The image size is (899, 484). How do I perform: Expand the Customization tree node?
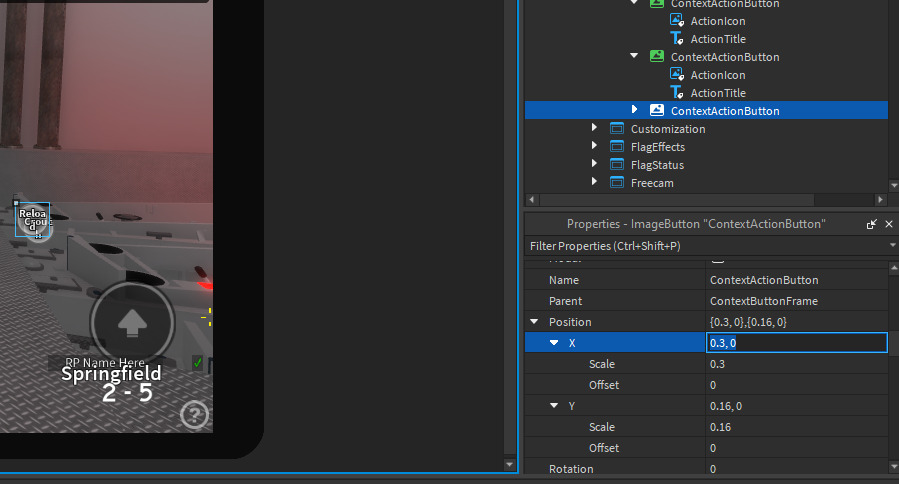(594, 128)
